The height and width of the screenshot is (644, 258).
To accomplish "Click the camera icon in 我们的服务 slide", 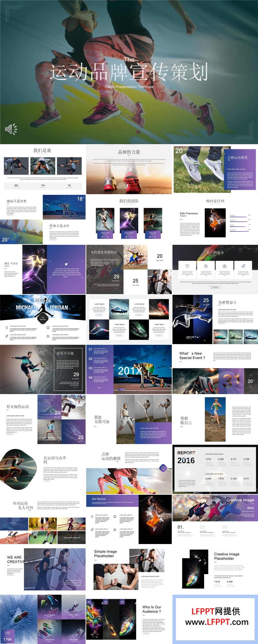I will pyautogui.click(x=224, y=266).
